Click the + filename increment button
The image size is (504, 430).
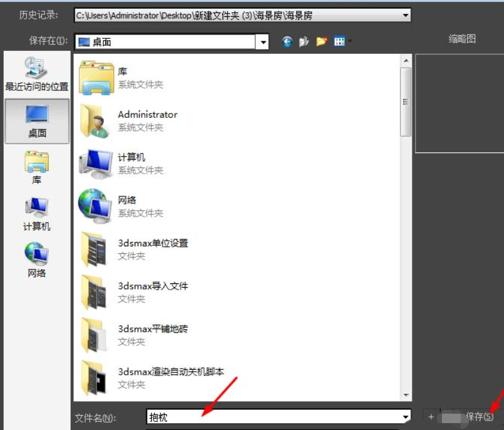click(431, 416)
